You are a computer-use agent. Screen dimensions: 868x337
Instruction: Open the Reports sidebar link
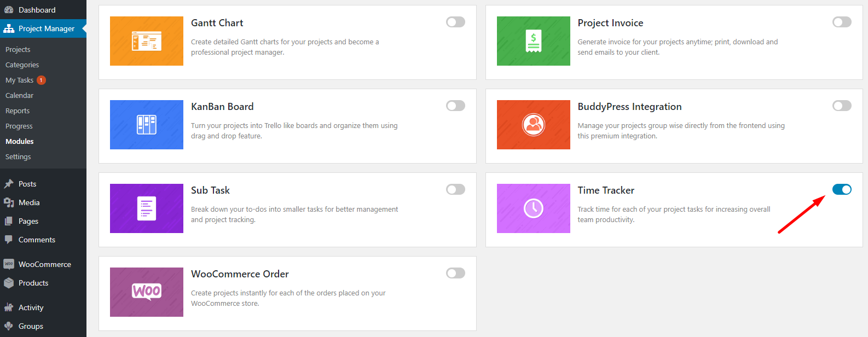(x=18, y=111)
